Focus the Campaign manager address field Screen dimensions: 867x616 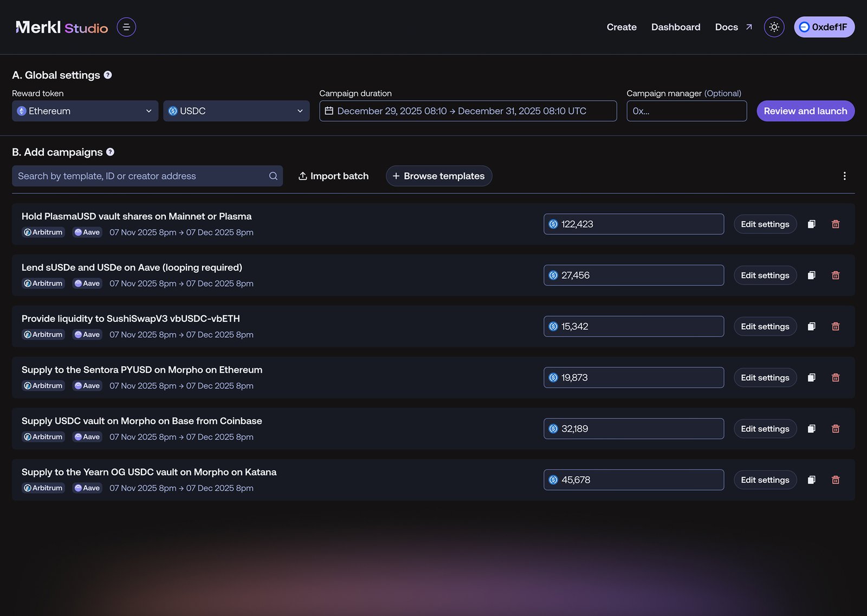click(687, 111)
